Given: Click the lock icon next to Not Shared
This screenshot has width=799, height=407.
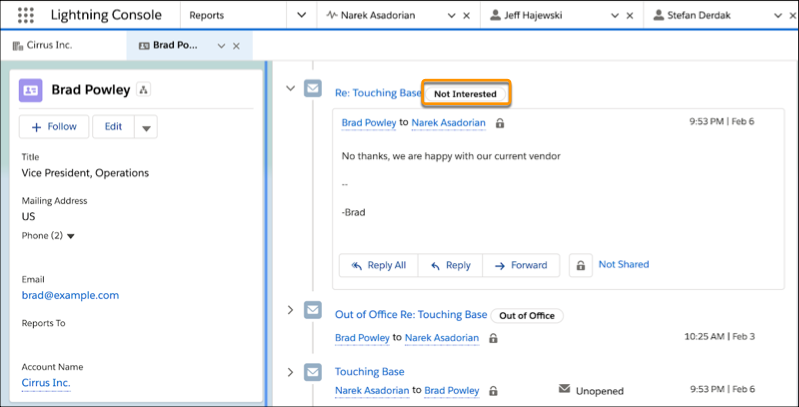Looking at the screenshot, I should click(x=579, y=265).
